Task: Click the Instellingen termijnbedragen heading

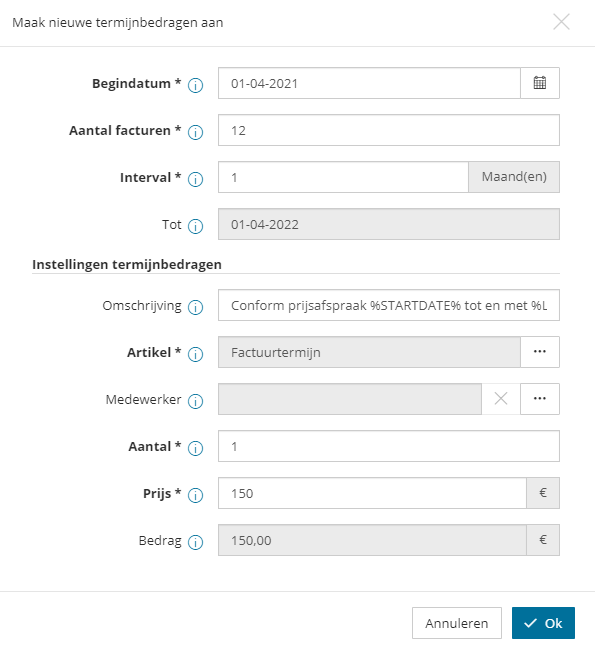Action: (x=127, y=264)
